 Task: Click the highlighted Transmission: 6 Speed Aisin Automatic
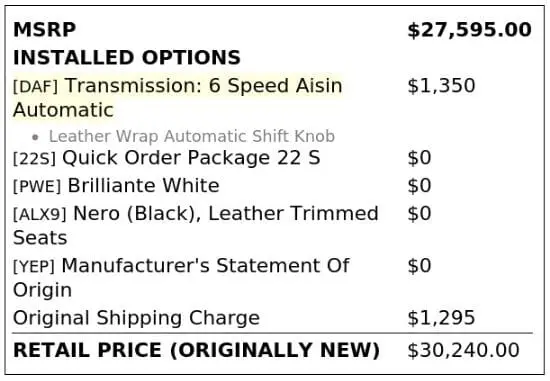177,98
